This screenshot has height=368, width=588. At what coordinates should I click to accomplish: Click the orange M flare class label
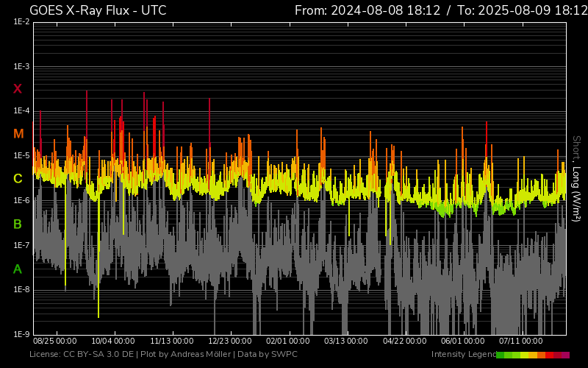(x=18, y=134)
